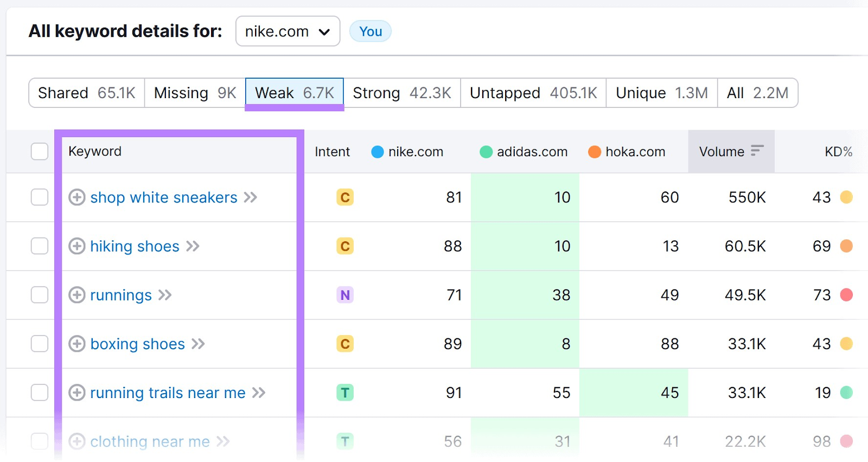Image resolution: width=868 pixels, height=462 pixels.
Task: Check the box for 'shop white sneakers' row
Action: [40, 197]
